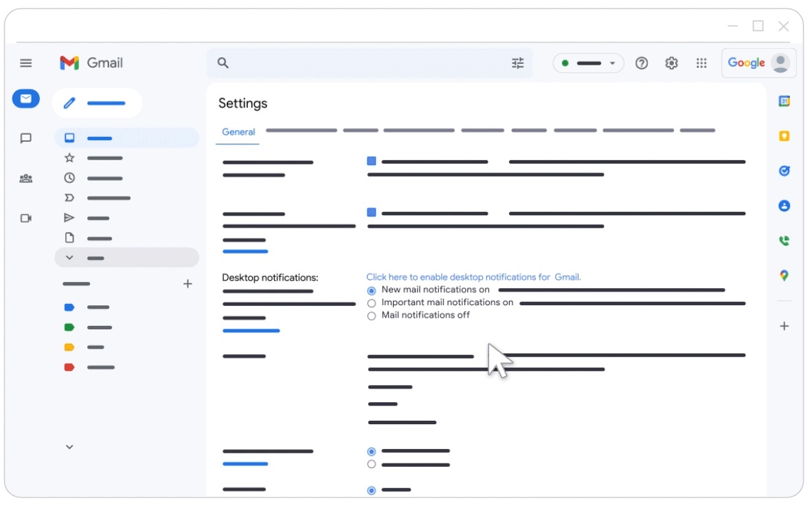The width and height of the screenshot is (812, 506).
Task: Show search options filter icon
Action: [517, 63]
